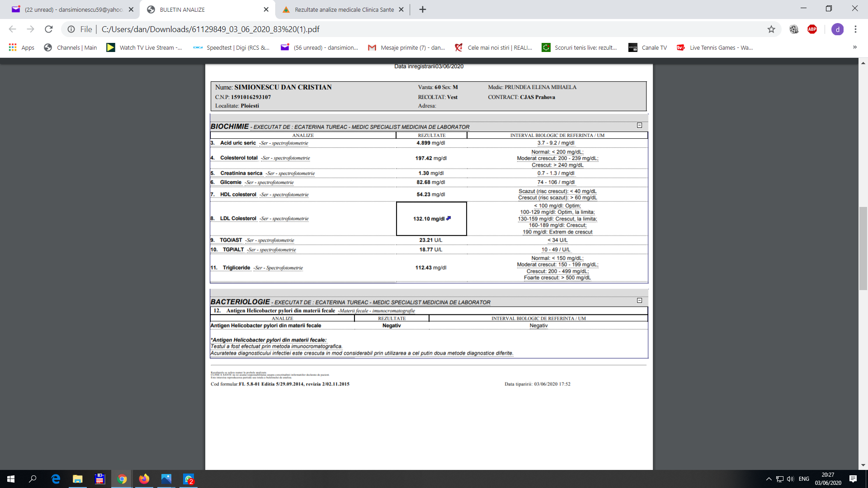
Task: Open Live Tennis Games bookmark
Action: pyautogui.click(x=715, y=47)
